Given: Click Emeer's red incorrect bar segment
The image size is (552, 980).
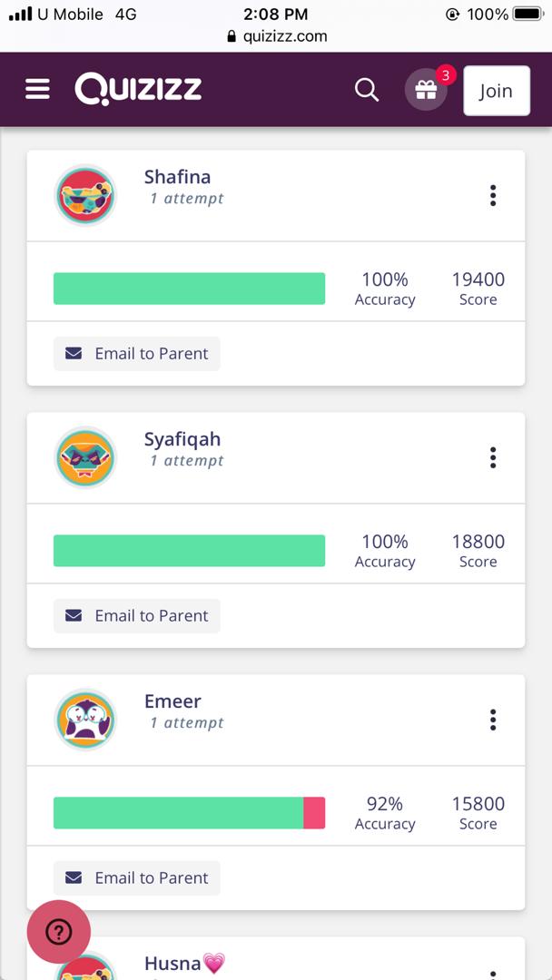Looking at the screenshot, I should coord(314,813).
